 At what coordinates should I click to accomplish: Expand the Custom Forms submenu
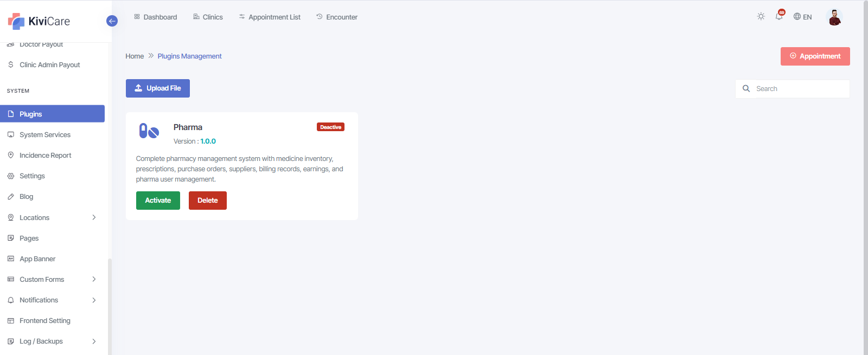(93, 280)
